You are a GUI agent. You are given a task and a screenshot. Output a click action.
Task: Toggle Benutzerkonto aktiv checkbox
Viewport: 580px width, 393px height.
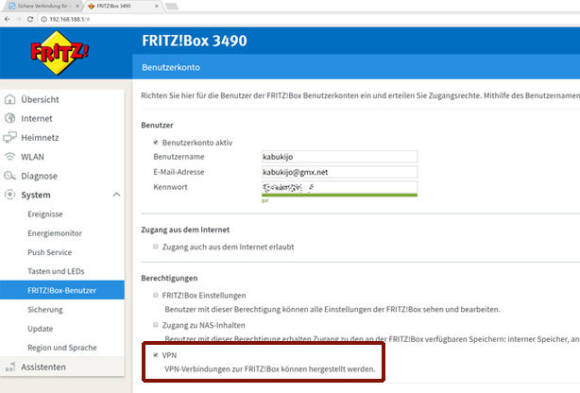[156, 142]
